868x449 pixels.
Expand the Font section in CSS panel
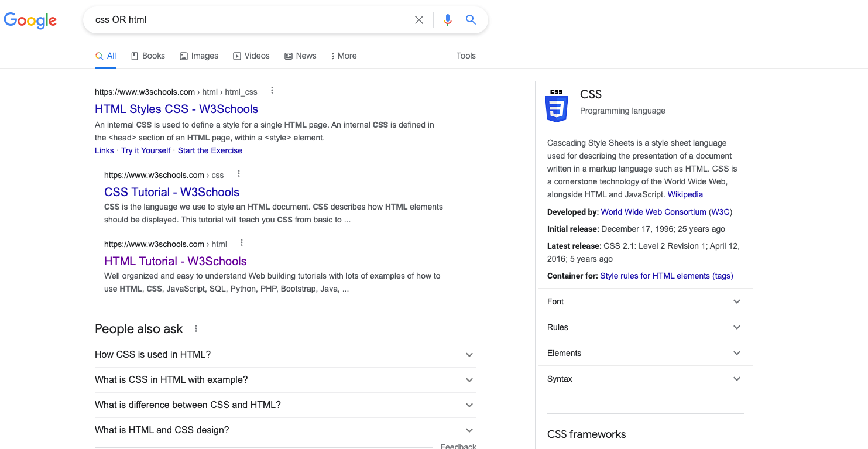point(646,301)
